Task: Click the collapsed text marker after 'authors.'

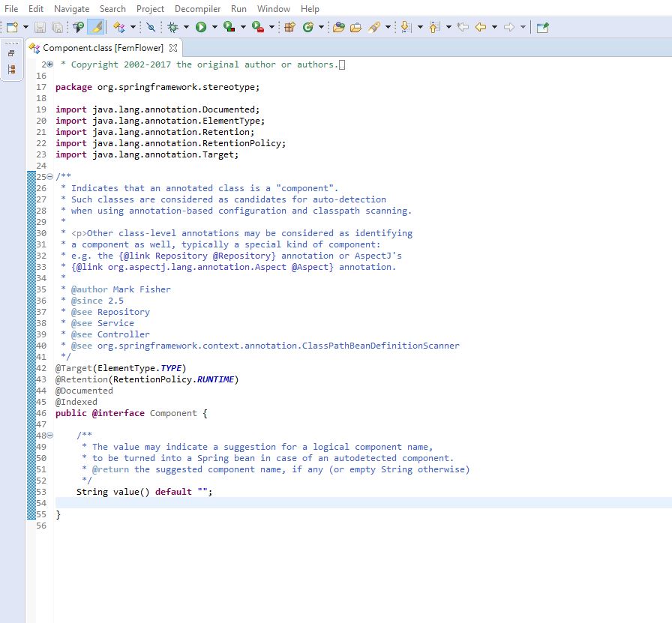Action: pos(341,64)
